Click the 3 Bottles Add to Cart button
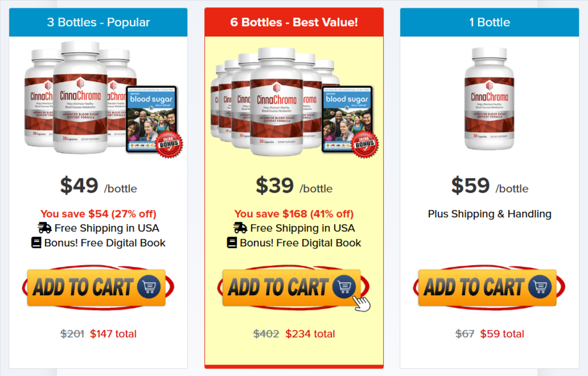The width and height of the screenshot is (588, 376). coord(96,287)
